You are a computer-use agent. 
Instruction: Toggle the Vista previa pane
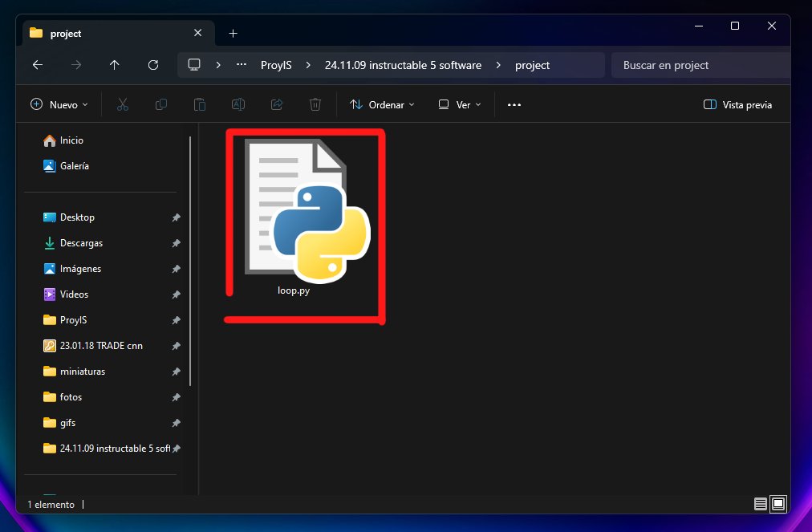tap(737, 104)
